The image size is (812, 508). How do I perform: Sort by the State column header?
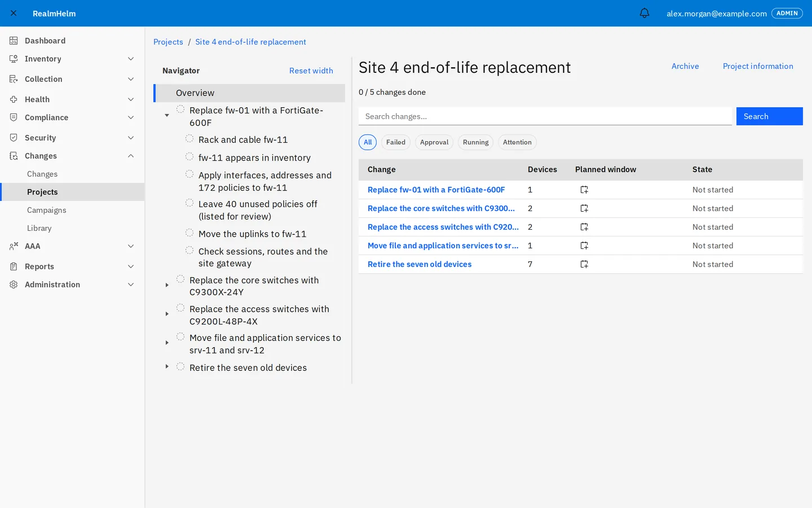[702, 169]
